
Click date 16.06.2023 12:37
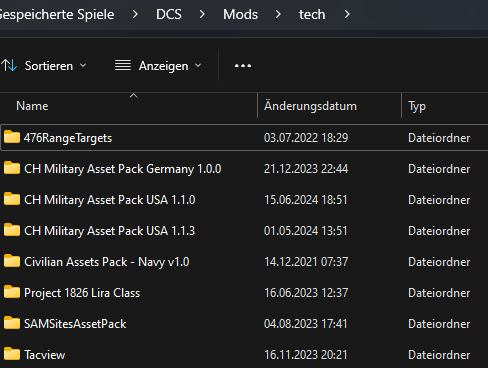306,293
